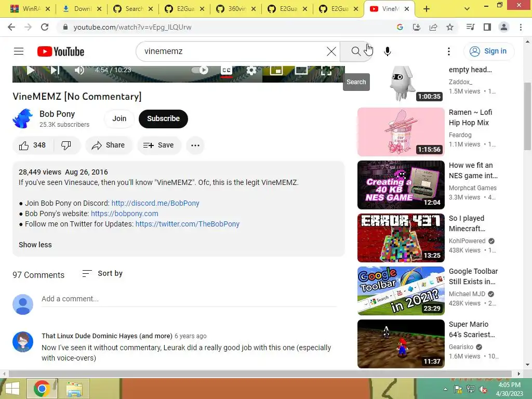Open player settings gear
The image size is (532, 399).
(251, 70)
